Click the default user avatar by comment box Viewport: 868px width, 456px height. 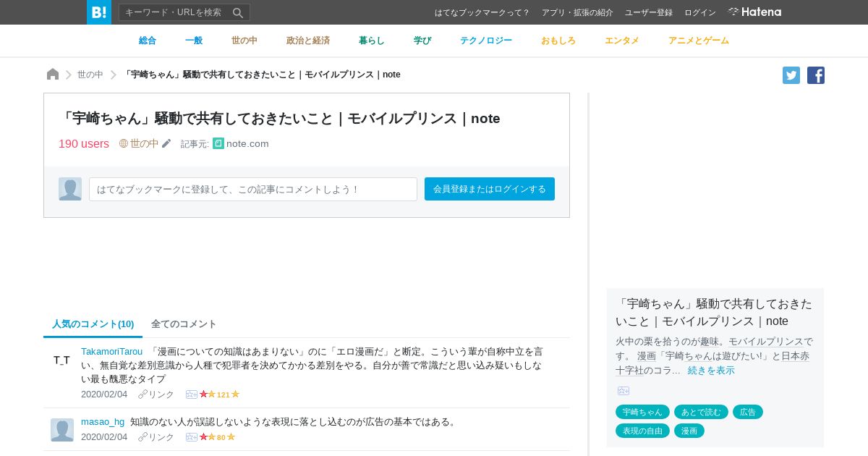(70, 189)
